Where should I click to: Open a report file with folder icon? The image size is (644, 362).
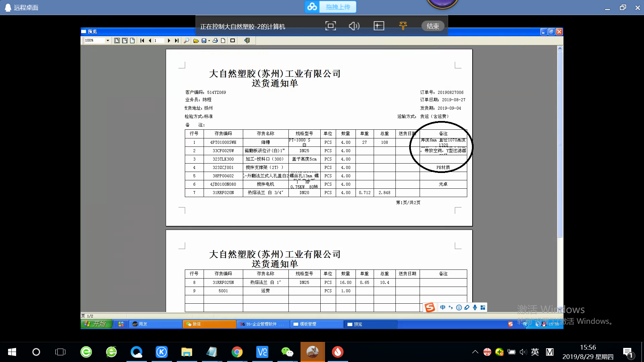[x=196, y=41]
